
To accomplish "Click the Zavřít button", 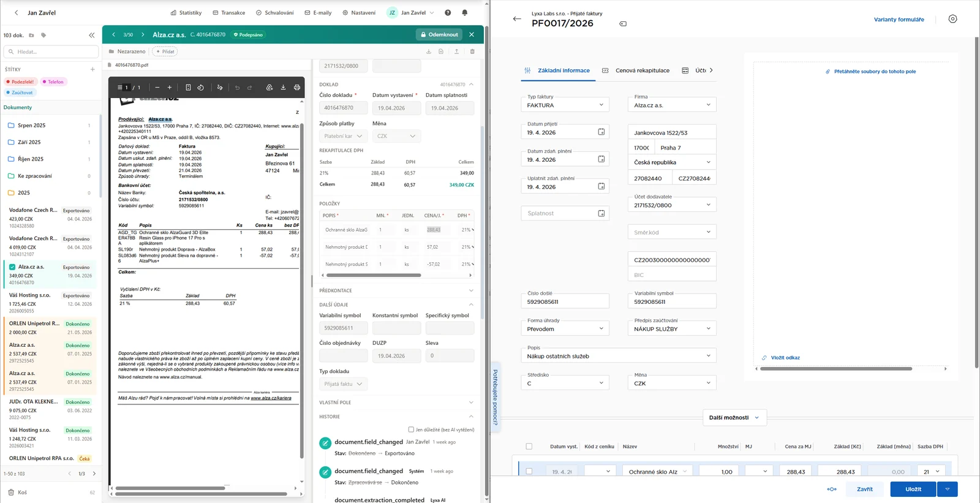I will click(x=865, y=489).
